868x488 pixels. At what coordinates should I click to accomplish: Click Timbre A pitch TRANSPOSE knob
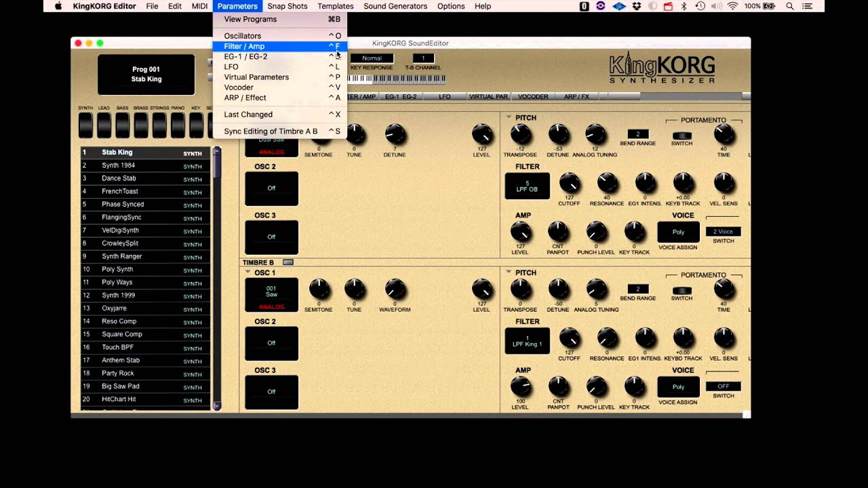click(x=520, y=134)
